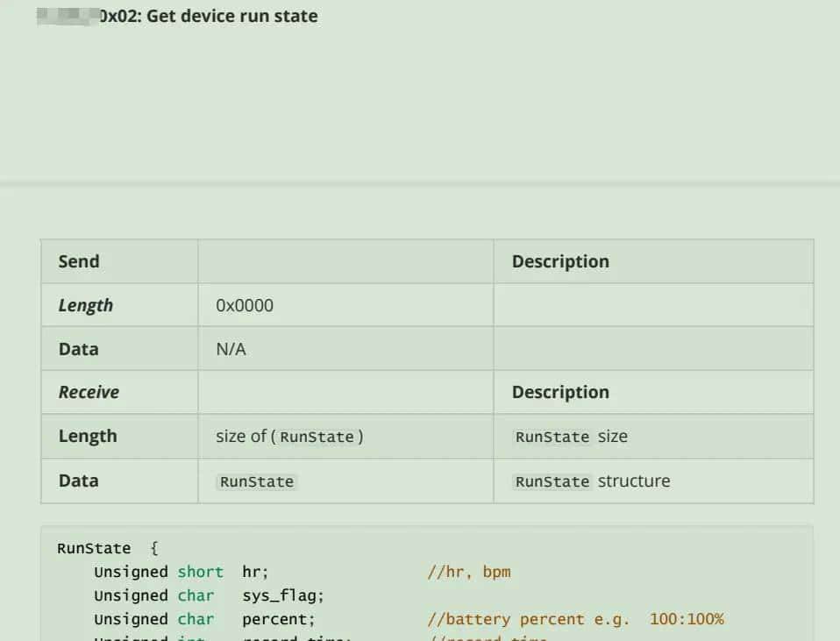Select the 'Data' label in the Send section
This screenshot has width=840, height=641.
(78, 348)
